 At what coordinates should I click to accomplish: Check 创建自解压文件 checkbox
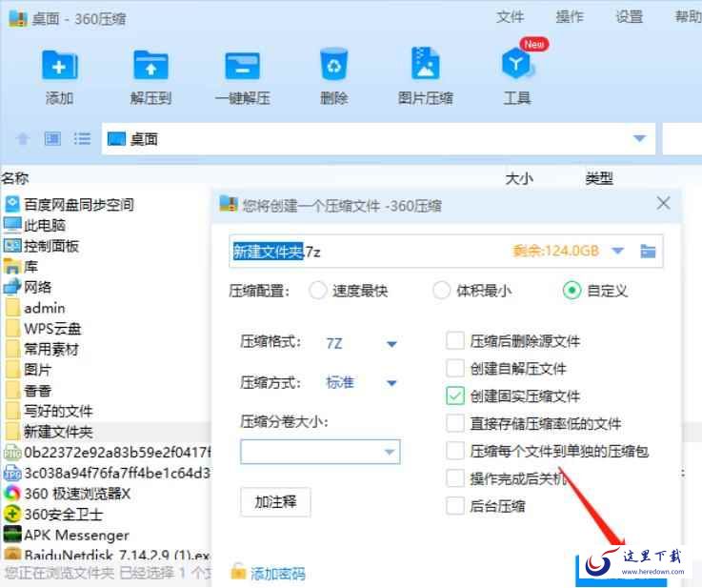(x=455, y=369)
